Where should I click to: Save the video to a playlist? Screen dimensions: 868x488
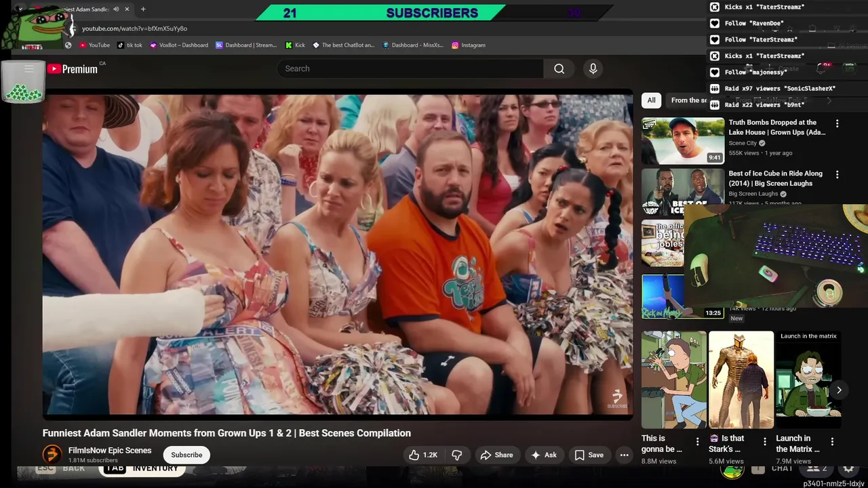[589, 455]
